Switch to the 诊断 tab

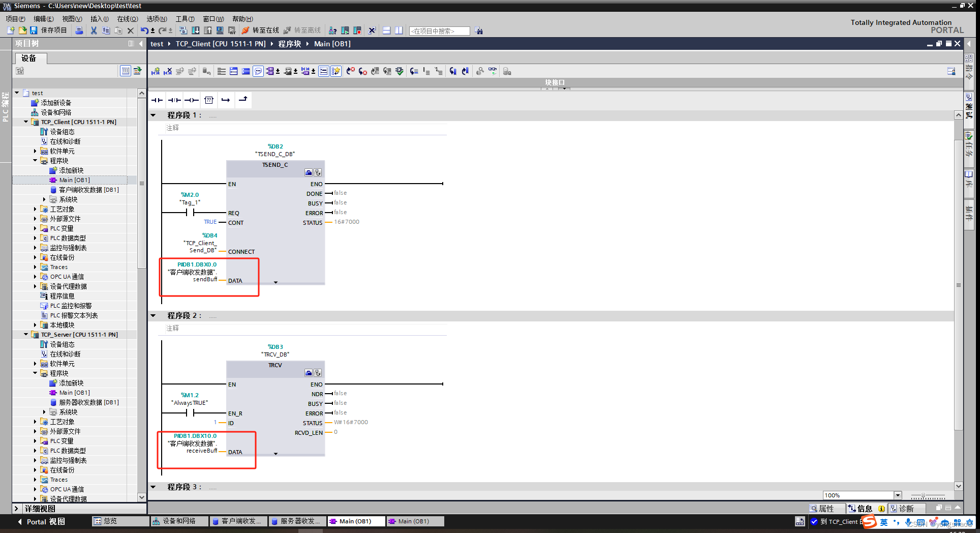(906, 509)
